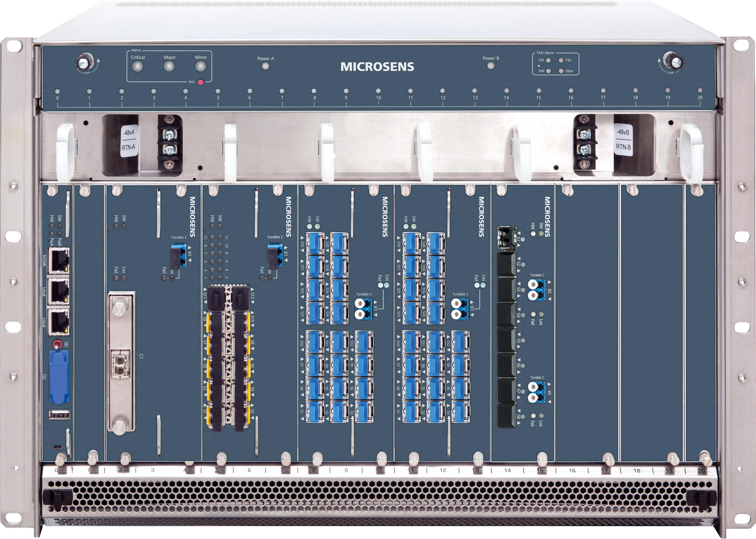Click the Power A status LED

click(265, 66)
